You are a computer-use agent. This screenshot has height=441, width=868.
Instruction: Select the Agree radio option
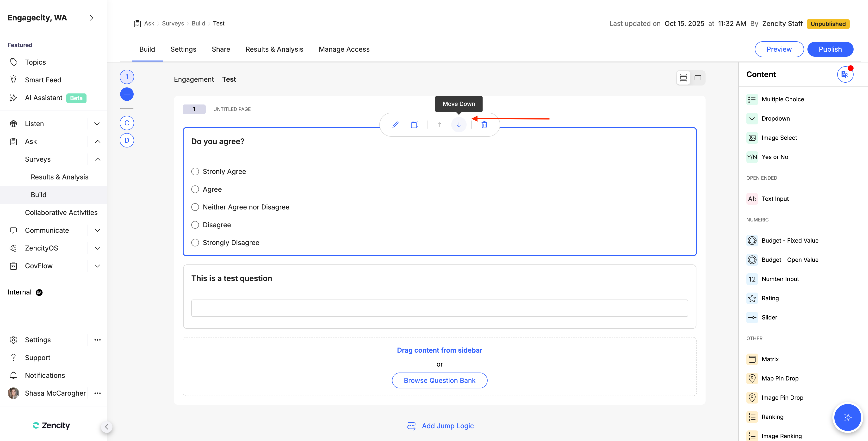coord(195,189)
